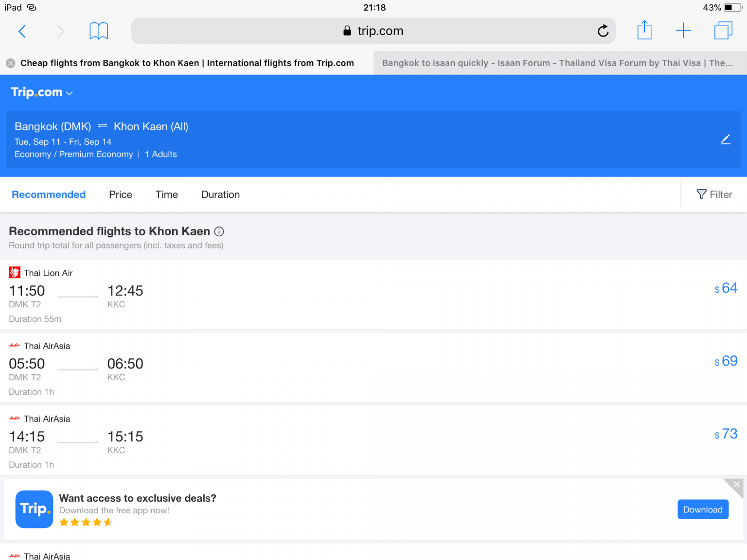Click the Bangkok (DMK) origin text

pyautogui.click(x=53, y=126)
